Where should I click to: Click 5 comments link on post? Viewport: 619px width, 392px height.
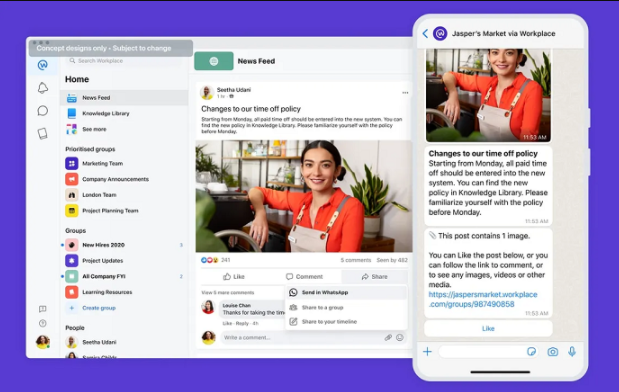click(x=356, y=260)
